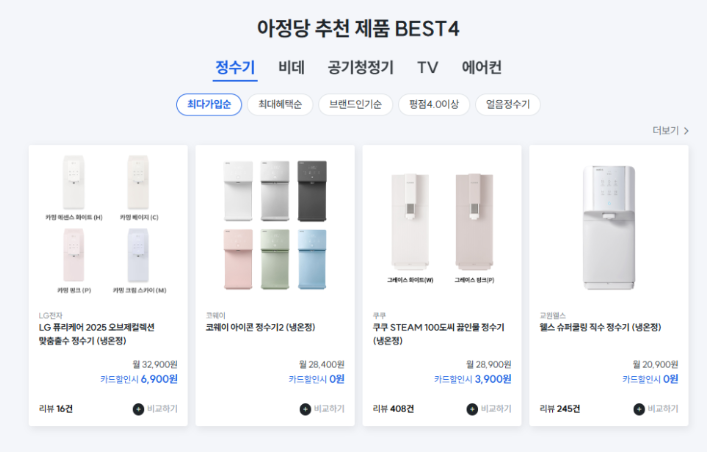708x452 pixels.
Task: Click the plus compare icon on 쿠쿠 STEAM card
Action: [x=472, y=409]
